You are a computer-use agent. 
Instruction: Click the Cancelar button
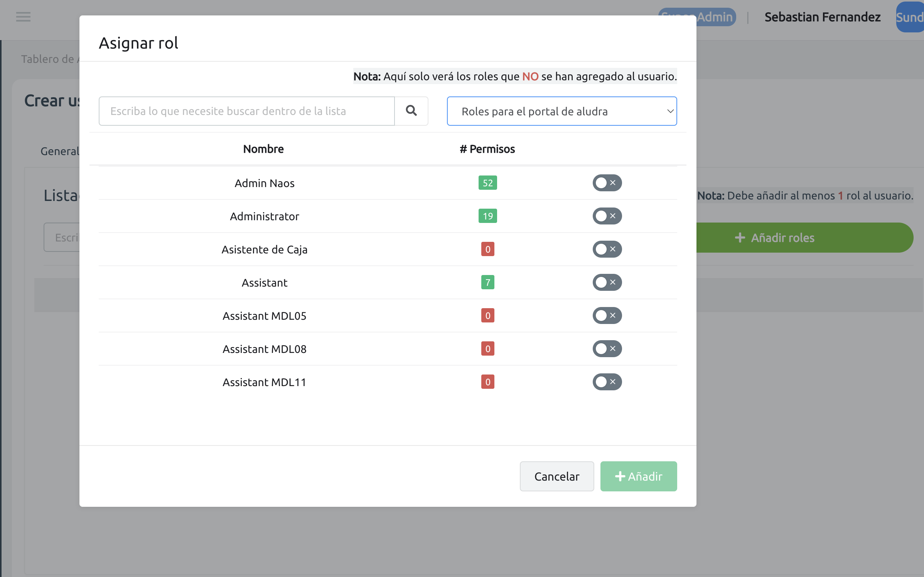(x=557, y=476)
